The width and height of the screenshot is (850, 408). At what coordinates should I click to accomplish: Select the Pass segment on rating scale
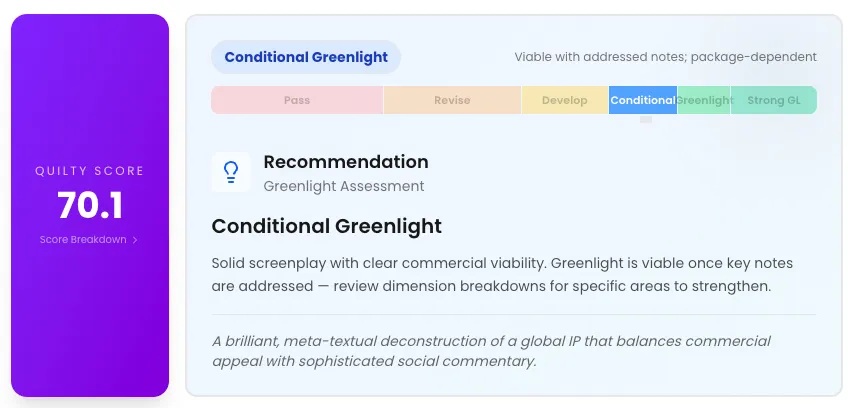297,100
